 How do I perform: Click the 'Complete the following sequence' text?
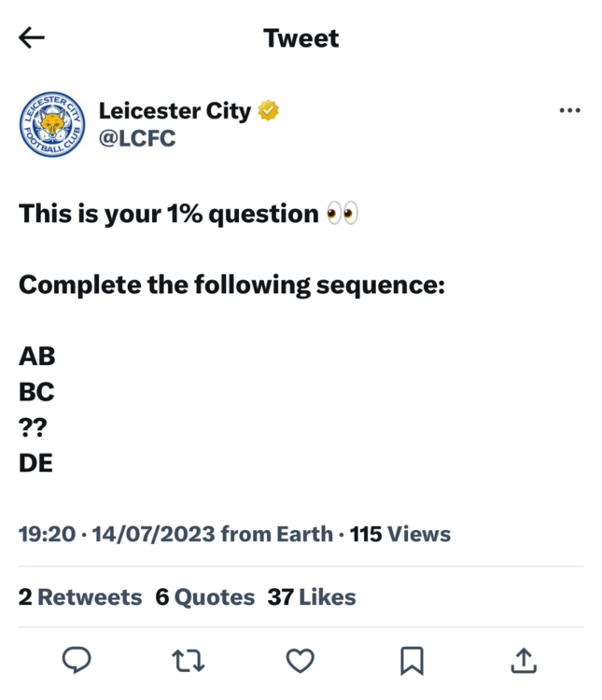pyautogui.click(x=231, y=285)
